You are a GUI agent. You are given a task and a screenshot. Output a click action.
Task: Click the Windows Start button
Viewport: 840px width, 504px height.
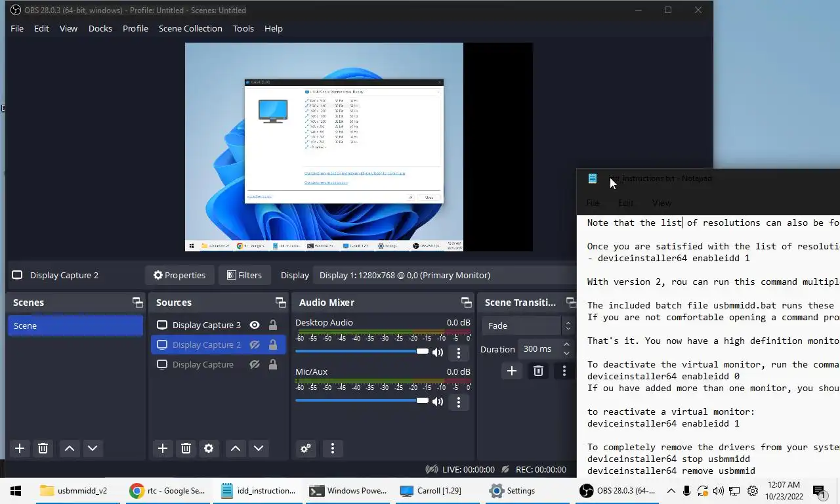[16, 490]
